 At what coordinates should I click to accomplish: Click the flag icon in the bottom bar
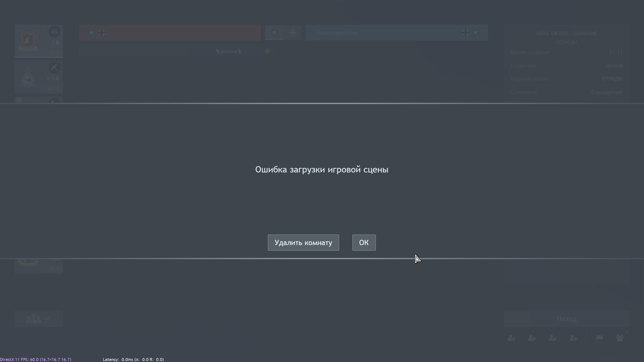(x=599, y=338)
